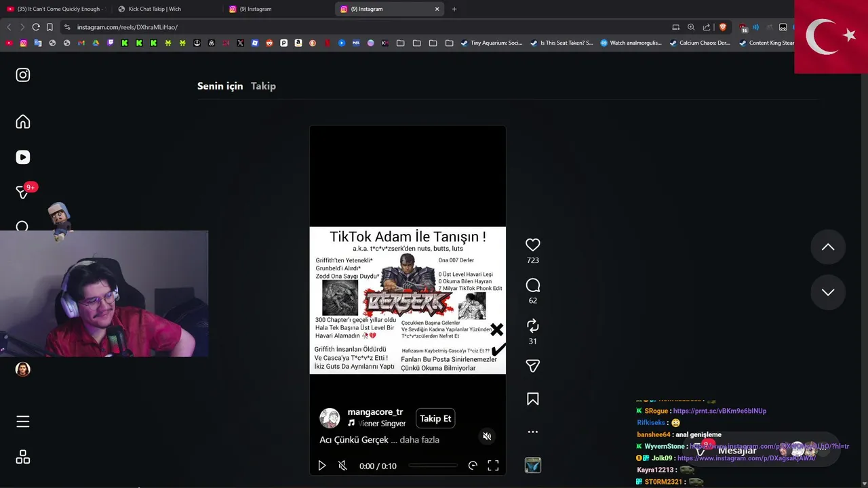Viewport: 868px width, 488px height.
Task: Go to previous reel with up chevron
Action: click(x=828, y=247)
